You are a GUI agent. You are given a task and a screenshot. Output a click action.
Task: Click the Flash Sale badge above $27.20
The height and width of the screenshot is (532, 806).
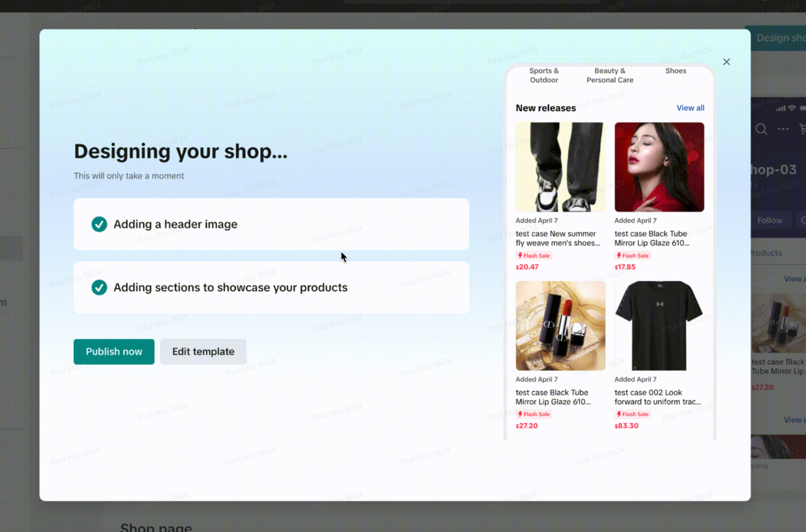tap(534, 414)
